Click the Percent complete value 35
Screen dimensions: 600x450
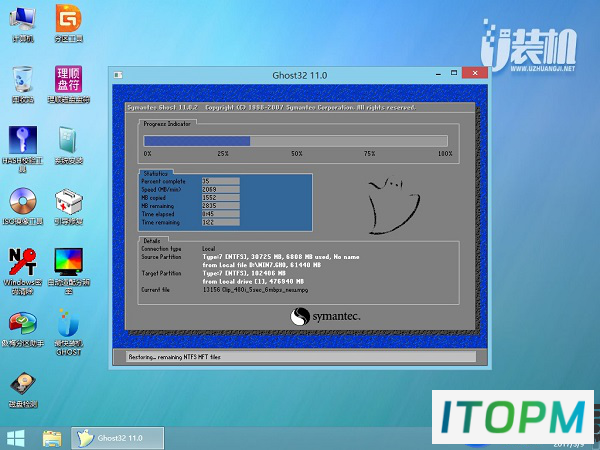point(220,181)
